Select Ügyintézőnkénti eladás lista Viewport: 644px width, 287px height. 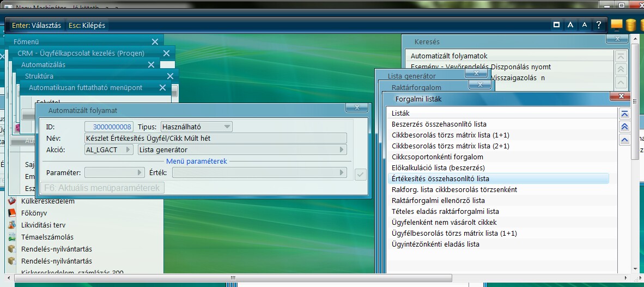pos(498,244)
